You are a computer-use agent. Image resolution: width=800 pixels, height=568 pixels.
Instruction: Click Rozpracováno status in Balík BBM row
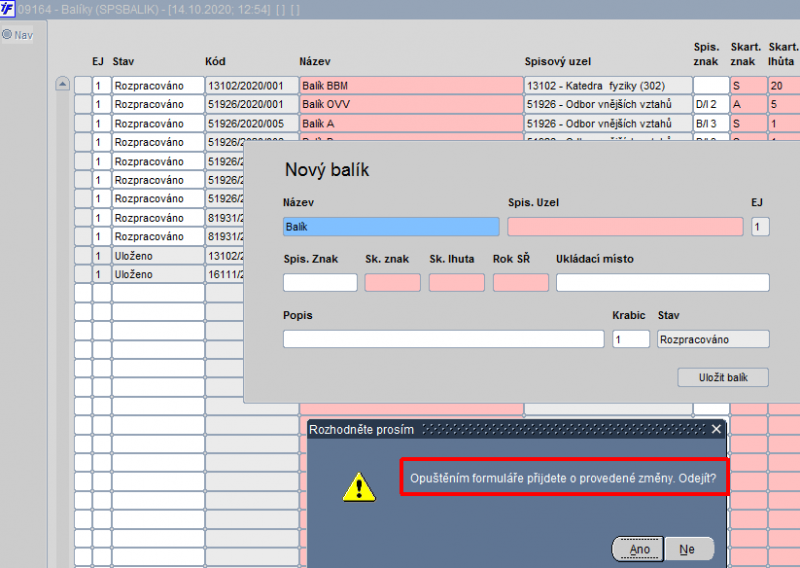158,86
